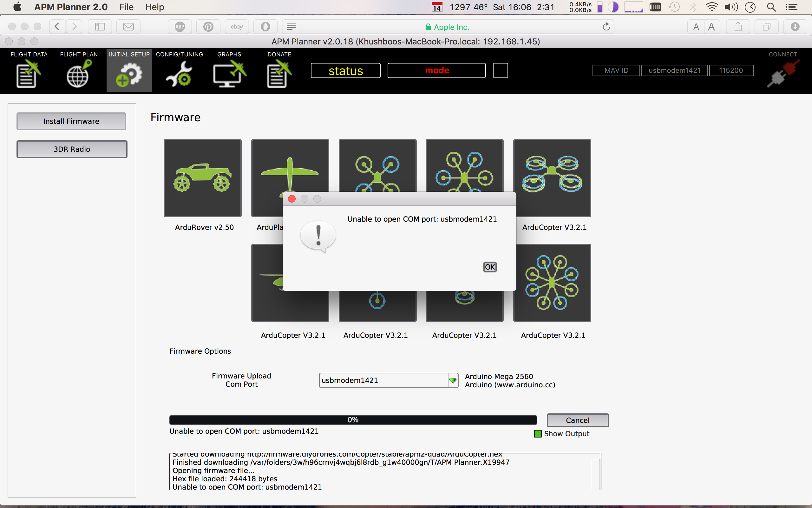Open the 3DR Radio section
This screenshot has width=812, height=508.
72,149
